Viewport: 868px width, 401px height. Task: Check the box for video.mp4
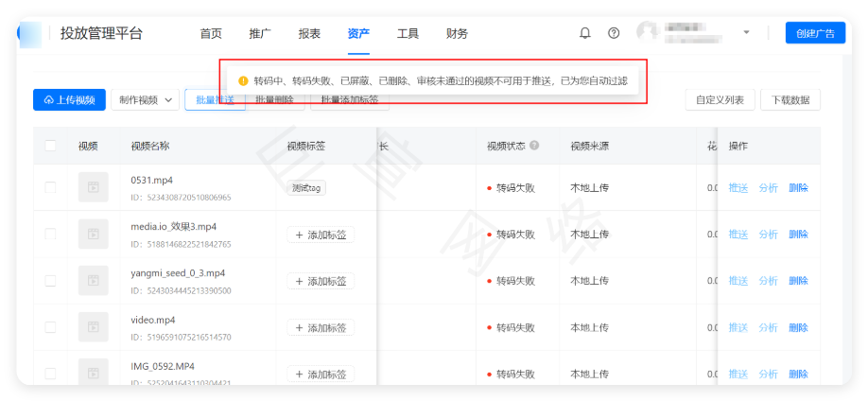pos(50,327)
